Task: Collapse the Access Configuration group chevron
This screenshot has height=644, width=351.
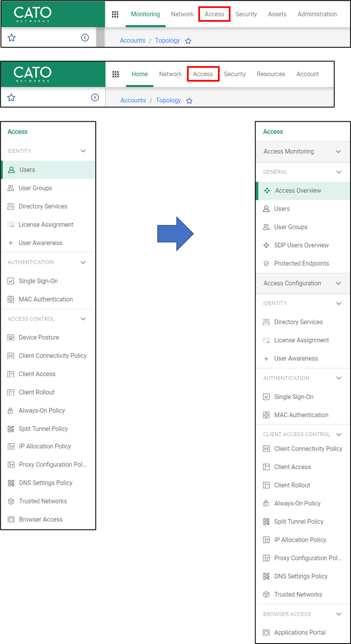Action: point(338,283)
